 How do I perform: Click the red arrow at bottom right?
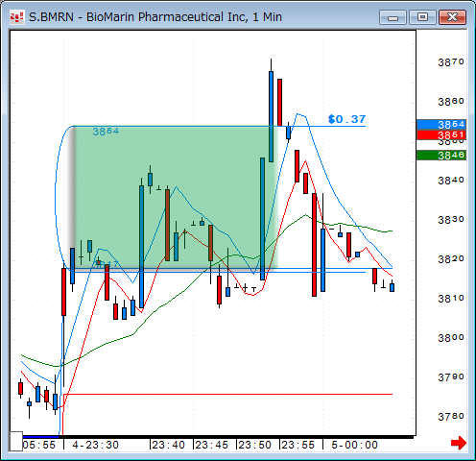pyautogui.click(x=459, y=443)
